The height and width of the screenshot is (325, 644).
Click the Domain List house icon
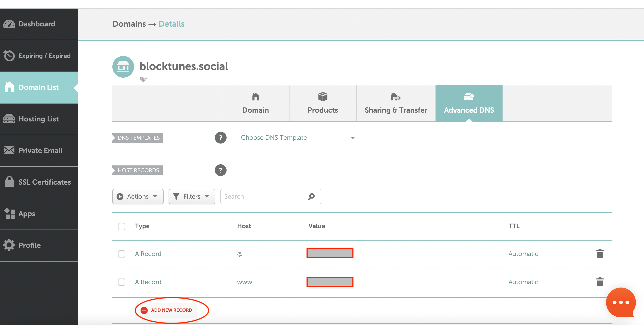[x=9, y=87]
